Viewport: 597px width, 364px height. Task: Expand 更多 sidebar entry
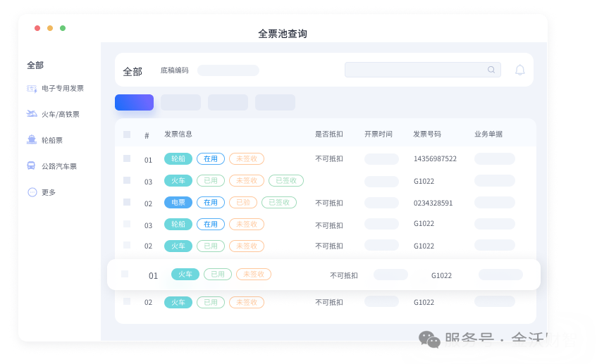click(x=49, y=192)
